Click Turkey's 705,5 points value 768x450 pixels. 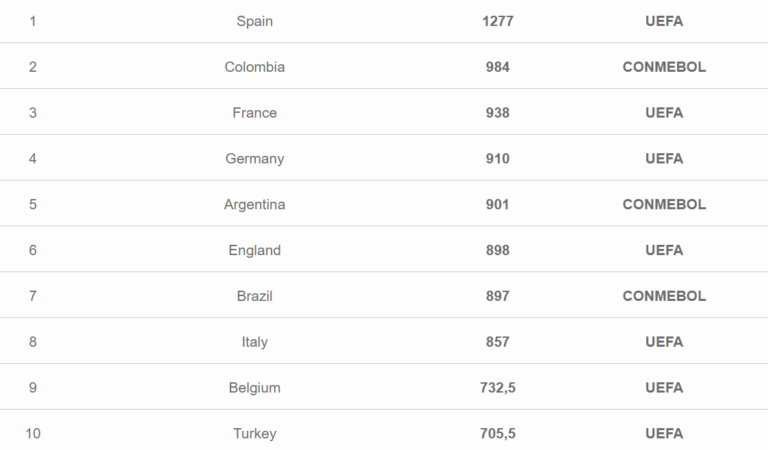(498, 433)
